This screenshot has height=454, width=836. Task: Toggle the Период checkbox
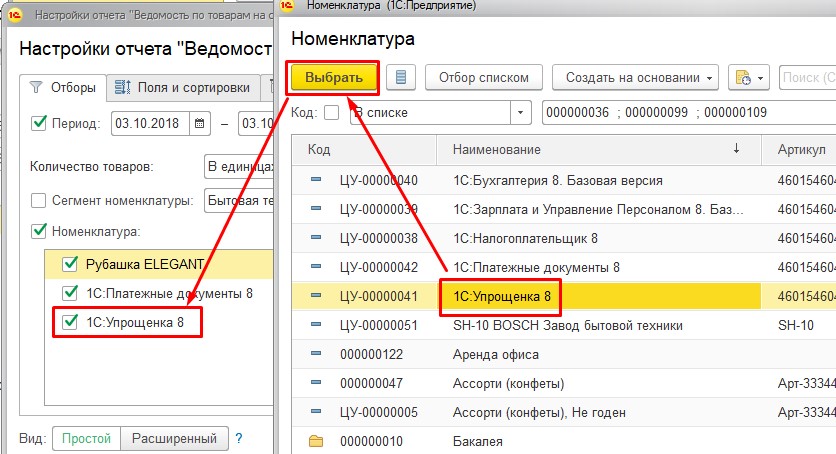pyautogui.click(x=39, y=123)
